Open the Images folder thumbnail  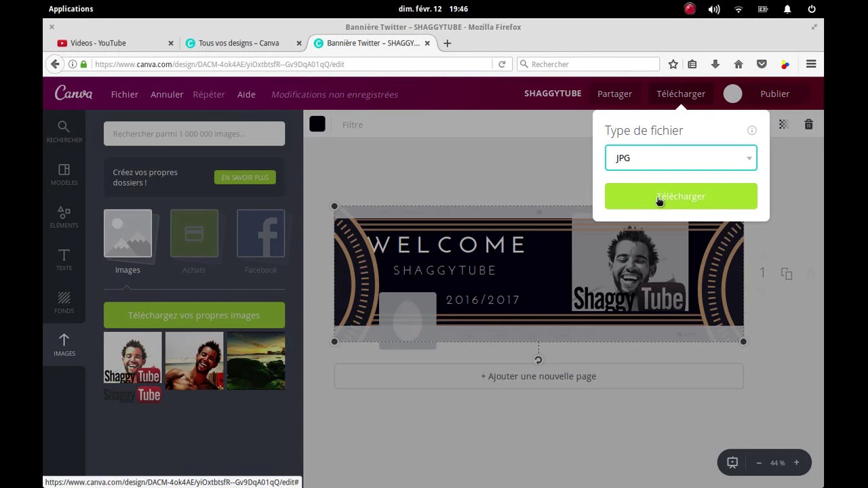[127, 234]
